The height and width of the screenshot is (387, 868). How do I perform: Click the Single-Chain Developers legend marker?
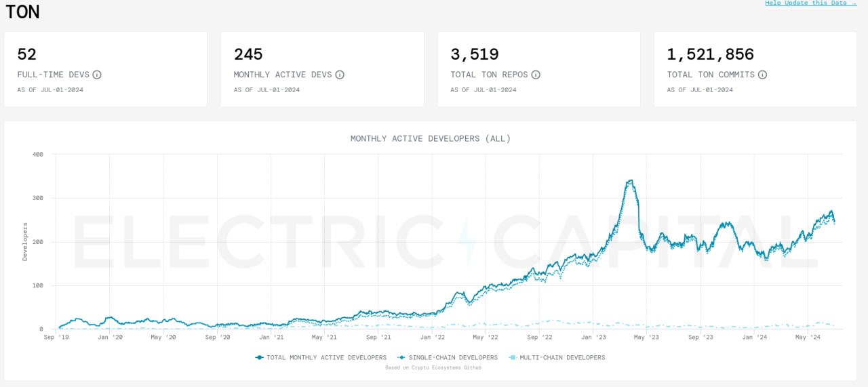[x=403, y=357]
